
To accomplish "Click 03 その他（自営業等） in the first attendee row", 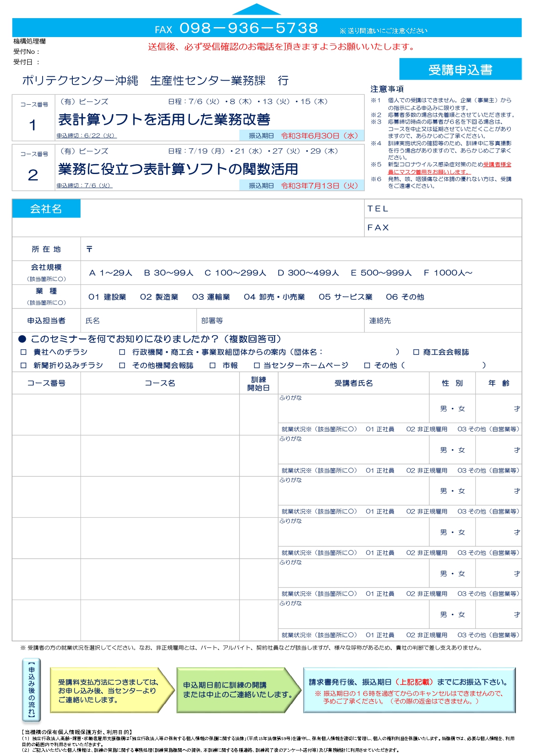I will 489,429.
